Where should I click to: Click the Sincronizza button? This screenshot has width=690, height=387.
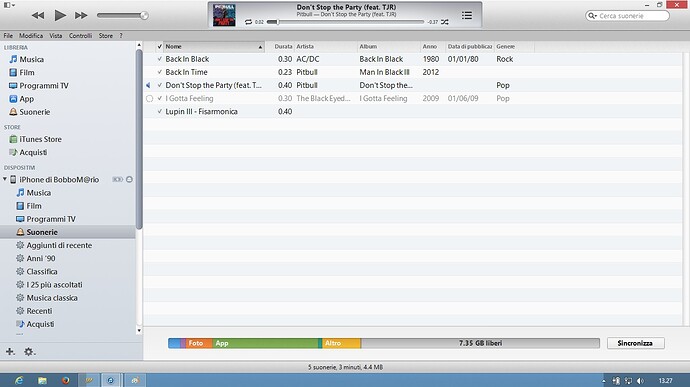click(x=635, y=343)
